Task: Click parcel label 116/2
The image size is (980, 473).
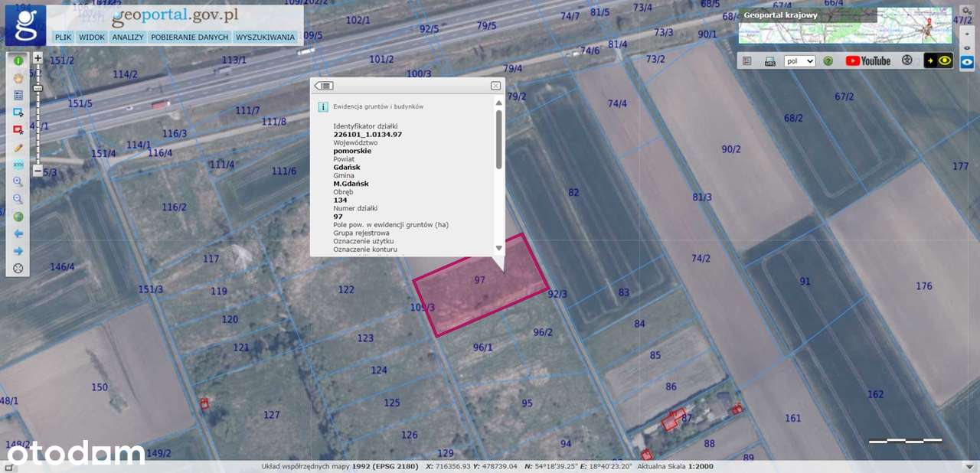Action: coord(174,207)
